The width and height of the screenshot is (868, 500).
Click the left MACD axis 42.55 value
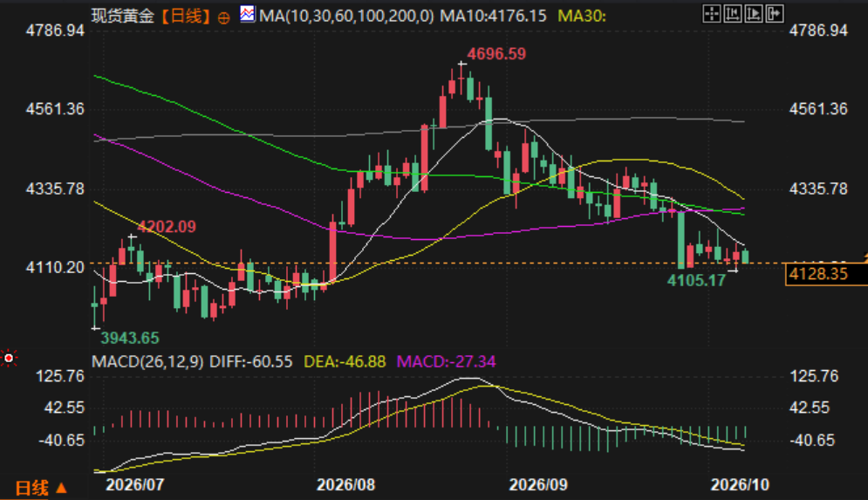click(65, 408)
